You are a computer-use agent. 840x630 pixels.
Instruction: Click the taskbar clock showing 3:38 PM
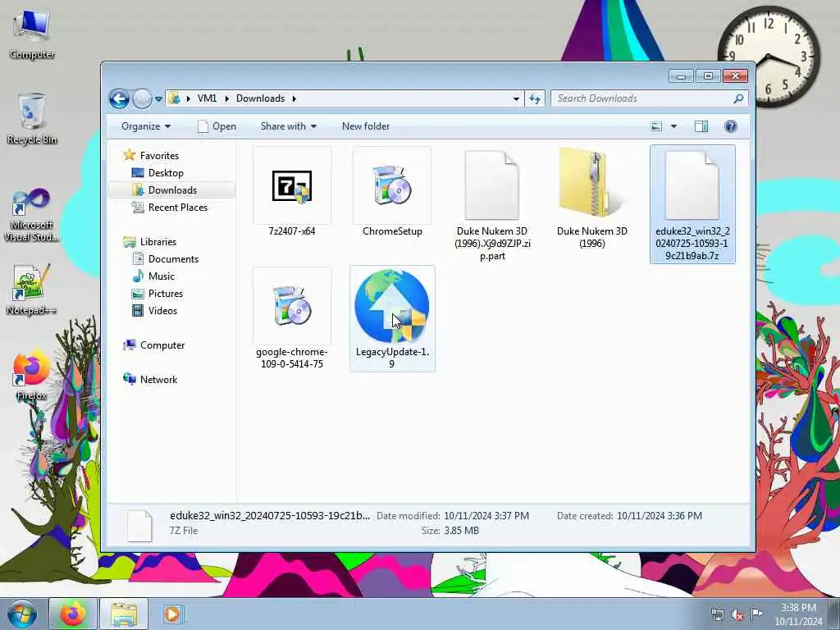(x=798, y=614)
